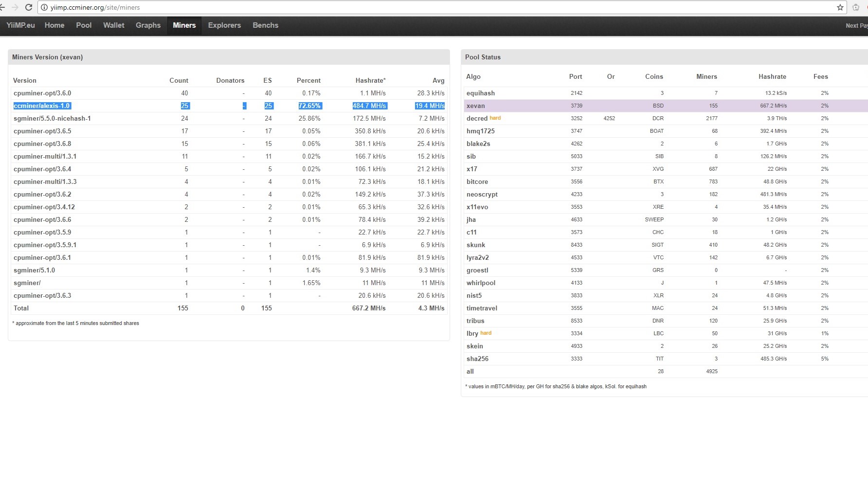
Task: Click the Fees column header
Action: click(821, 76)
